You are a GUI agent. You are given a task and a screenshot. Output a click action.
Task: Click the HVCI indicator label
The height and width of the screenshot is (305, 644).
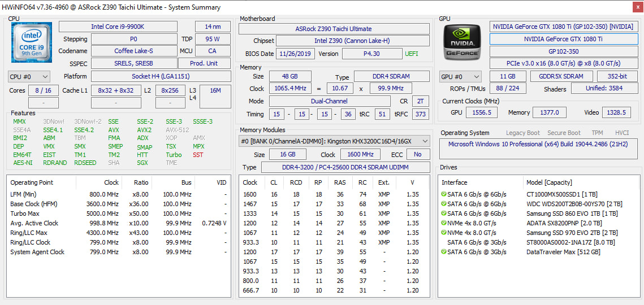[622, 133]
